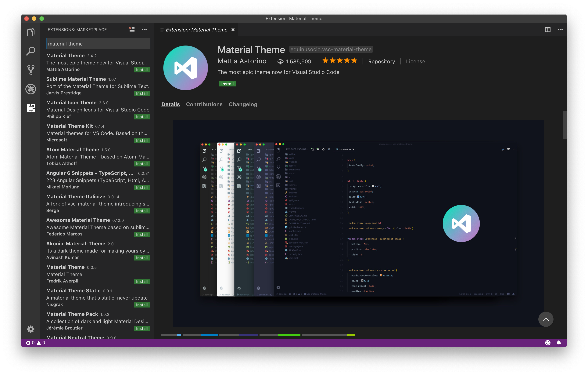588x375 pixels.
Task: Click the scroll-to-top round arrow button
Action: coord(546,319)
